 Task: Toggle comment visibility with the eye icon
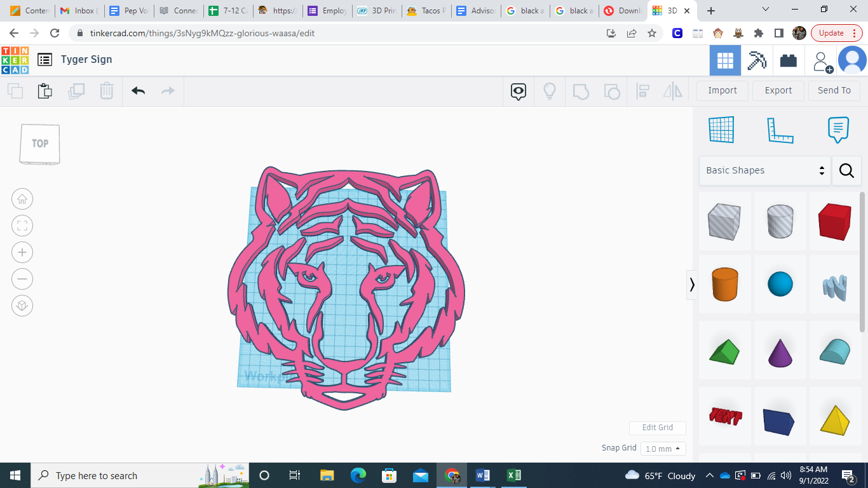pos(518,91)
